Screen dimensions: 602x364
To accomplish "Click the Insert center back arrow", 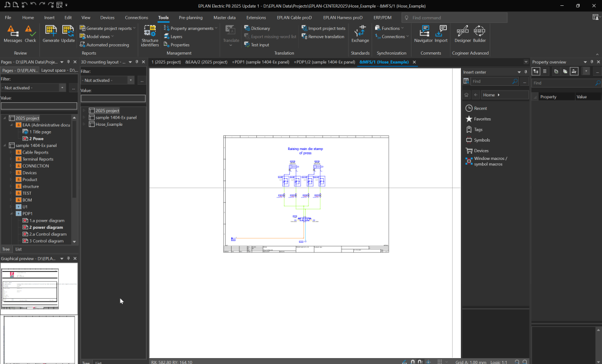I will [x=476, y=95].
